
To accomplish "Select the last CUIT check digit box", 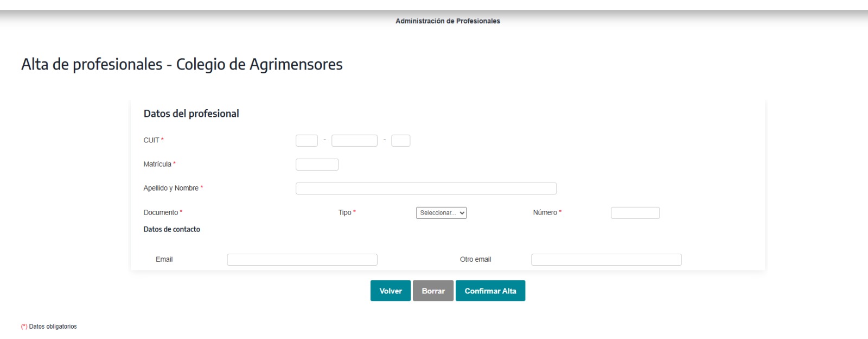I will click(400, 141).
